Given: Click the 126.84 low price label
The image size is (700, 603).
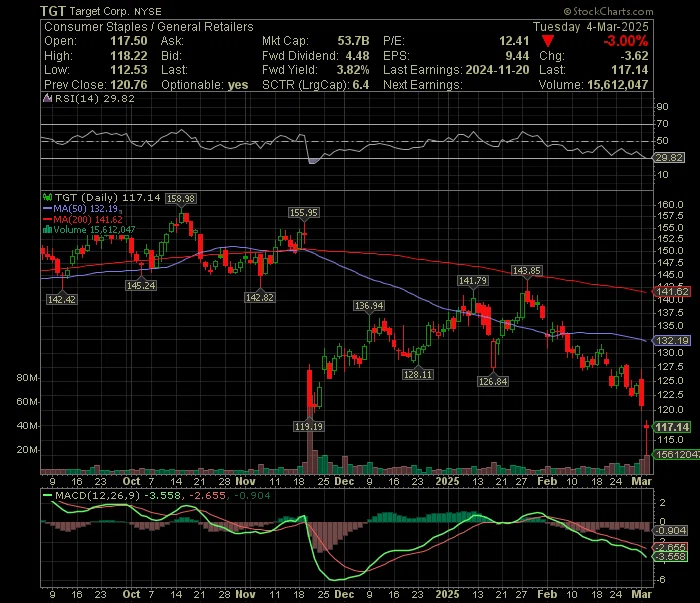Looking at the screenshot, I should (x=493, y=382).
